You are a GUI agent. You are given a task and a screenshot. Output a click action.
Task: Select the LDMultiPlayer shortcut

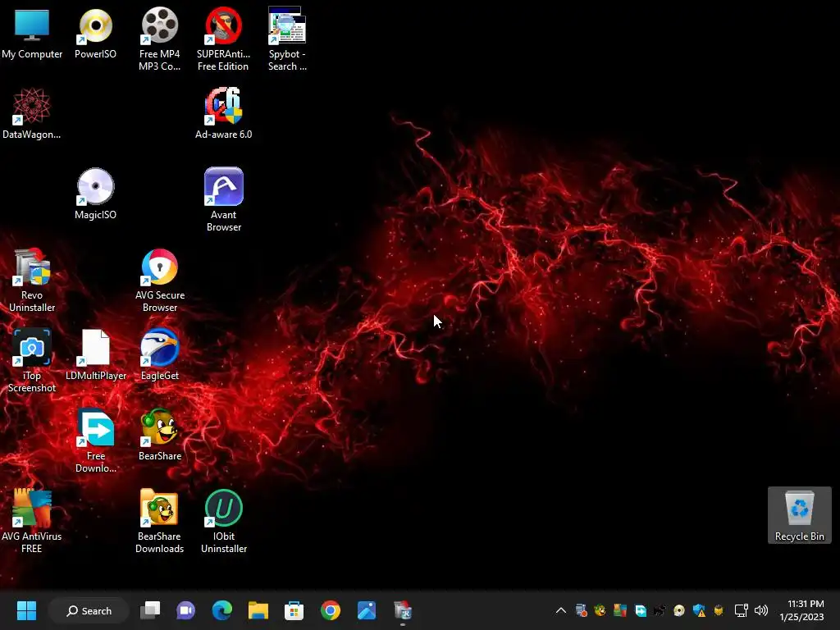(95, 355)
